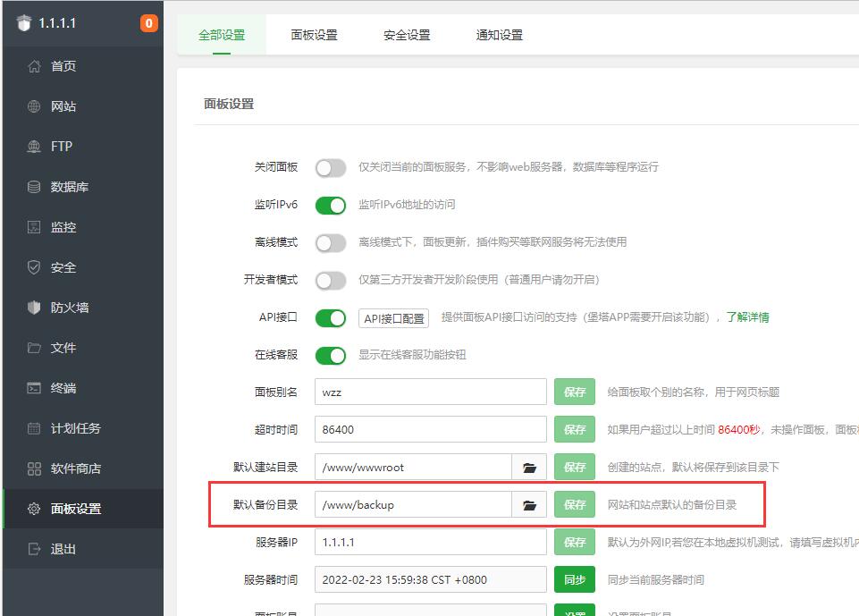The height and width of the screenshot is (616, 859).
Task: Click the /www/backup path field
Action: (x=414, y=505)
